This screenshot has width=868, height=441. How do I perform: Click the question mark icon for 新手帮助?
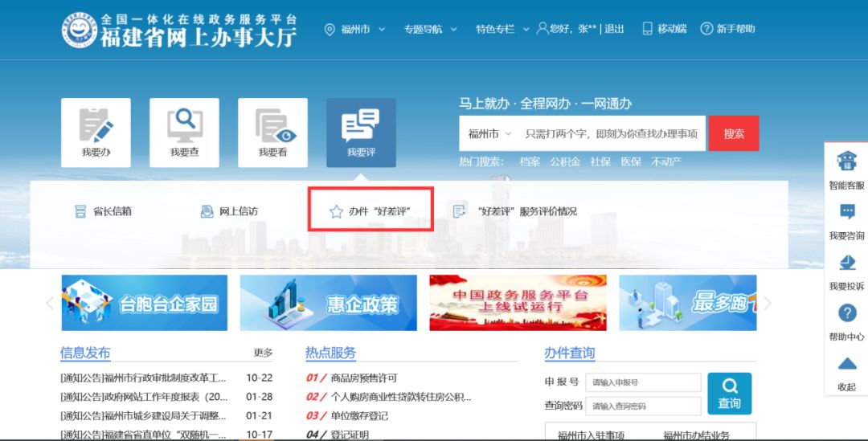point(706,29)
